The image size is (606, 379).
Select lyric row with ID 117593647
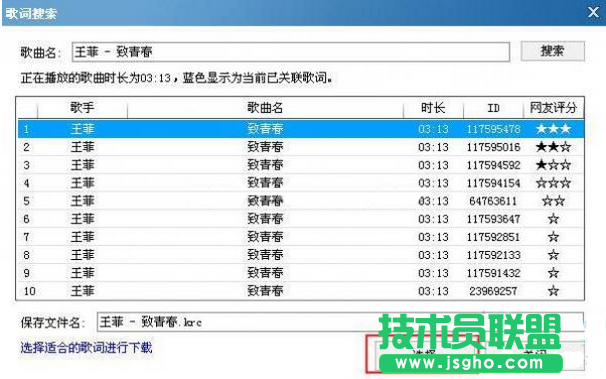[301, 219]
